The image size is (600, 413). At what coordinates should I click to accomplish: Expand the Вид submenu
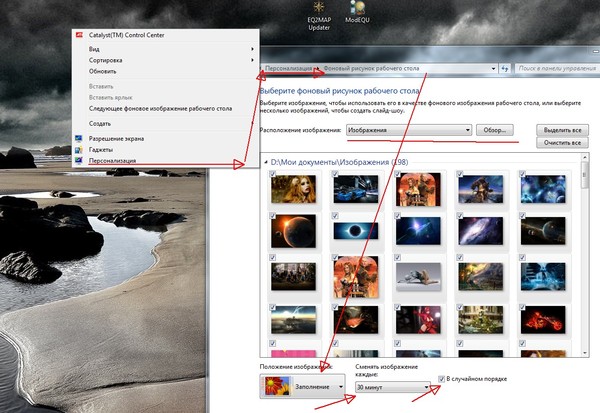[x=165, y=49]
